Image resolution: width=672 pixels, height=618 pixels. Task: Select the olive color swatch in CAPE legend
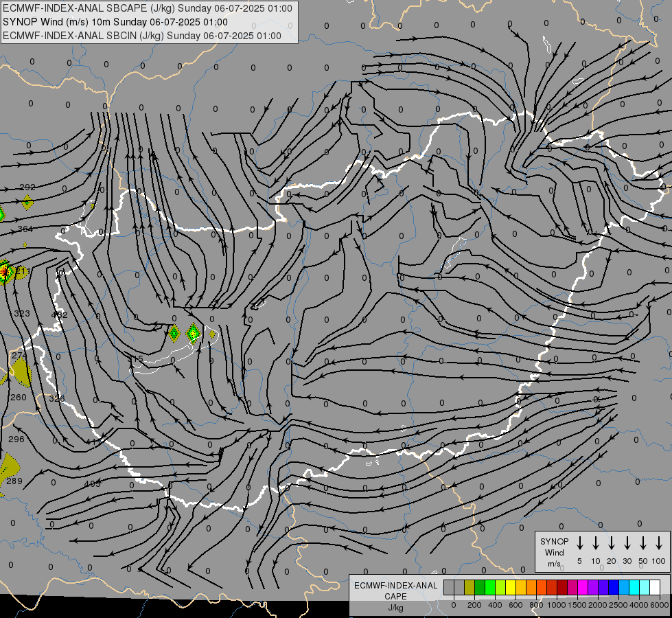[470, 587]
